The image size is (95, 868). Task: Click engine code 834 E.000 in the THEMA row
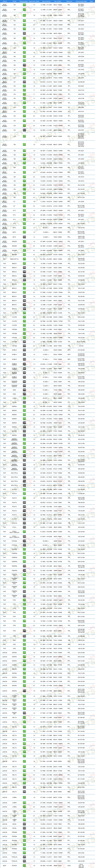(x=81, y=853)
